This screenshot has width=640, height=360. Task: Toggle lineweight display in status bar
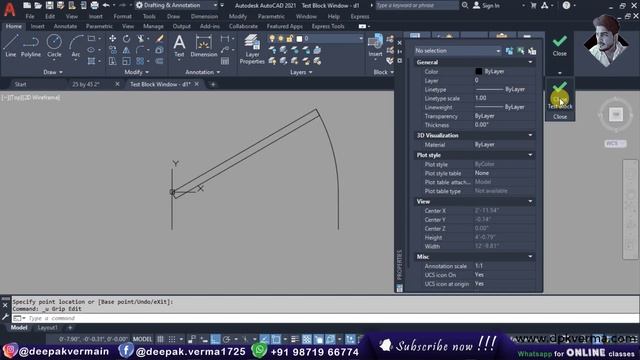tap(295, 339)
